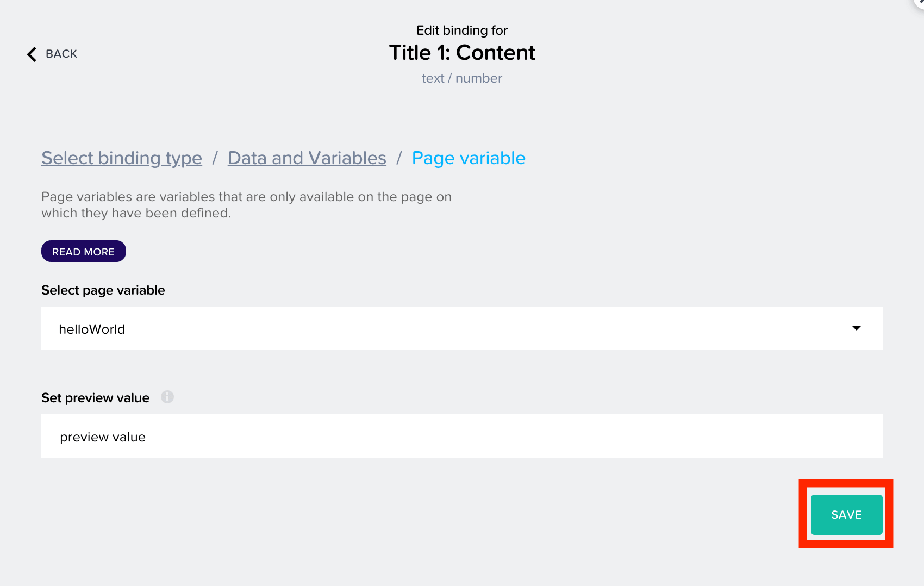Select the helloWorld text in dropdown
Screen dimensions: 924x586
[92, 329]
